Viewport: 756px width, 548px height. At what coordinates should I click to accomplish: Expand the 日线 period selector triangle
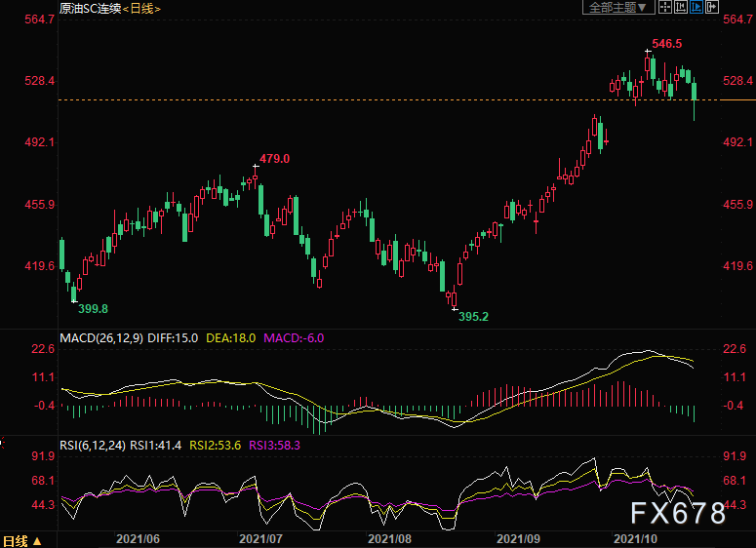[x=38, y=541]
